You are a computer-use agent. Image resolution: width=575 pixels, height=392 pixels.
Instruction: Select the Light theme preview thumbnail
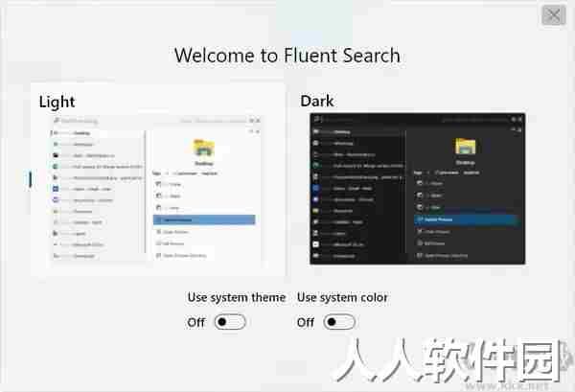pos(155,189)
